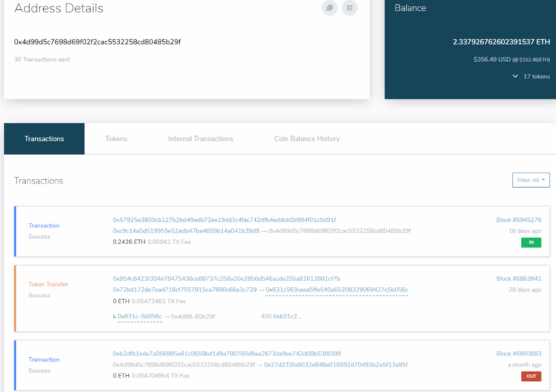Open Block #6863941
Screen dimensions: 556x392
tap(519, 278)
